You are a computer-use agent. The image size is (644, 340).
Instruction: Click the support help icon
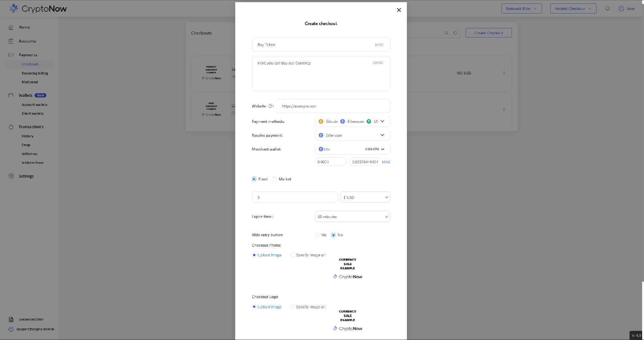11,329
